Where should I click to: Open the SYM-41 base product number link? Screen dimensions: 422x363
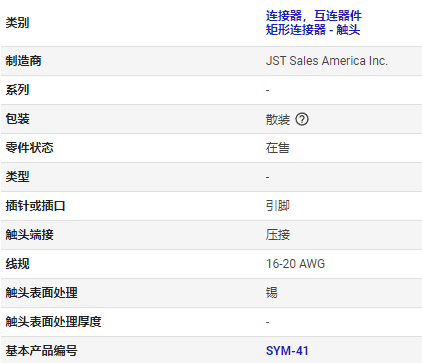tap(287, 351)
